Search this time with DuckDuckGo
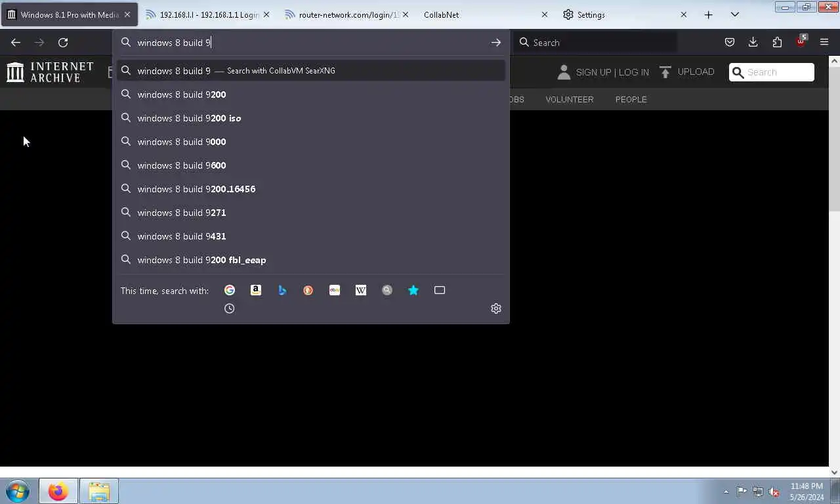 308,290
